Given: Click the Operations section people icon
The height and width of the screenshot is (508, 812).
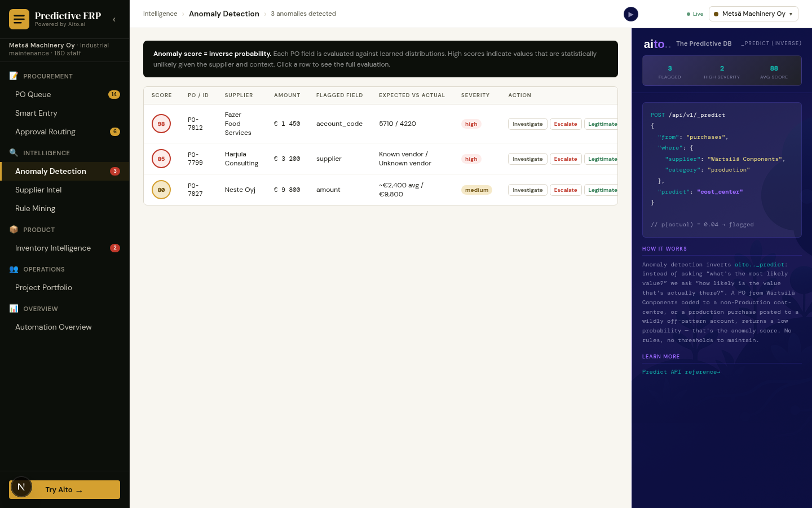Looking at the screenshot, I should [14, 269].
